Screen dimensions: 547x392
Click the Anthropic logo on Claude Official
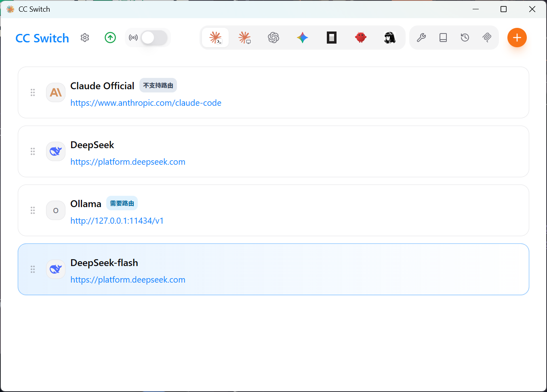tap(56, 92)
